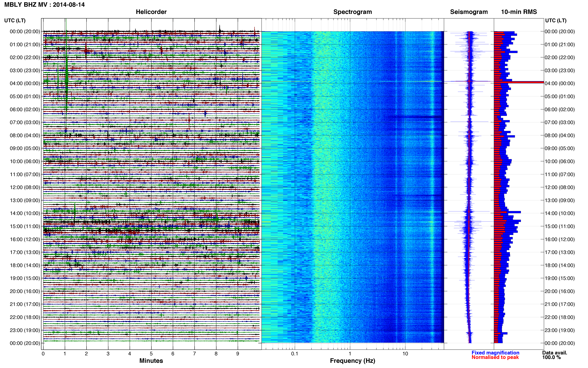This screenshot has height=368, width=588.
Task: Click the '10-min RMS' panel heading
Action: click(519, 12)
